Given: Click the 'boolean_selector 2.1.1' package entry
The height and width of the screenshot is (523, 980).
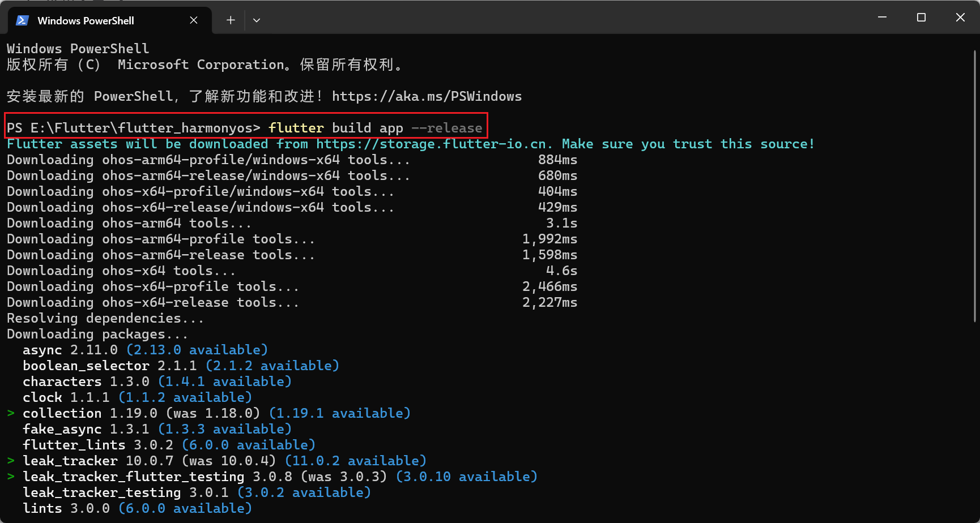Looking at the screenshot, I should click(110, 366).
